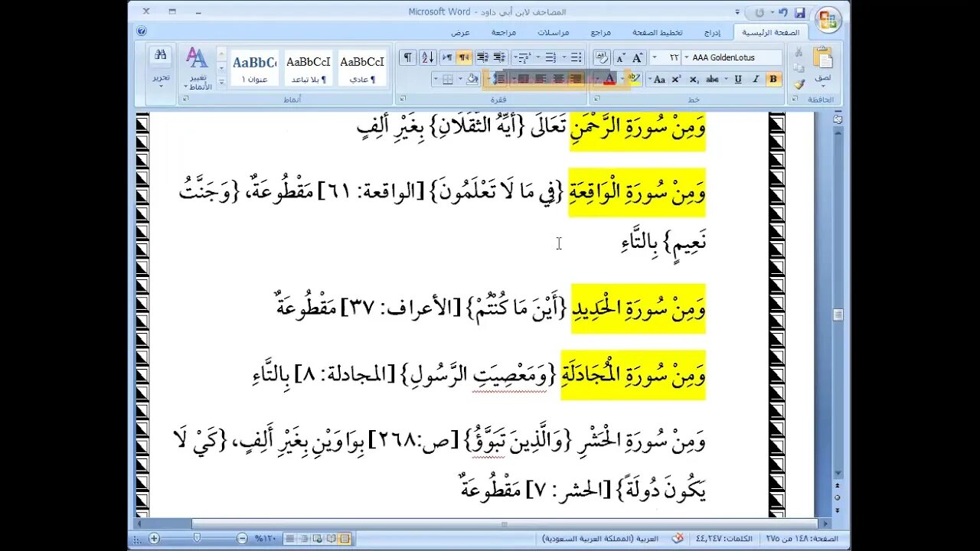The image size is (980, 551).
Task: Click the Numbering list icon
Action: 550,57
